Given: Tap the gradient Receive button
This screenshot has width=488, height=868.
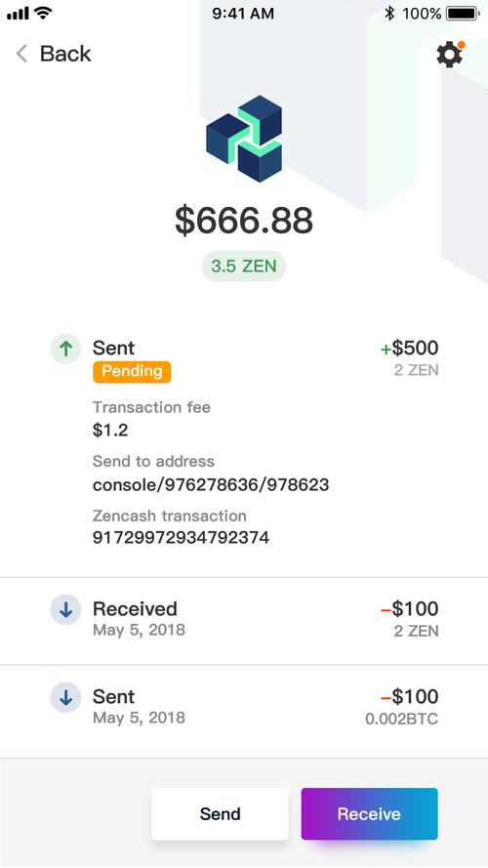Looking at the screenshot, I should [x=370, y=813].
